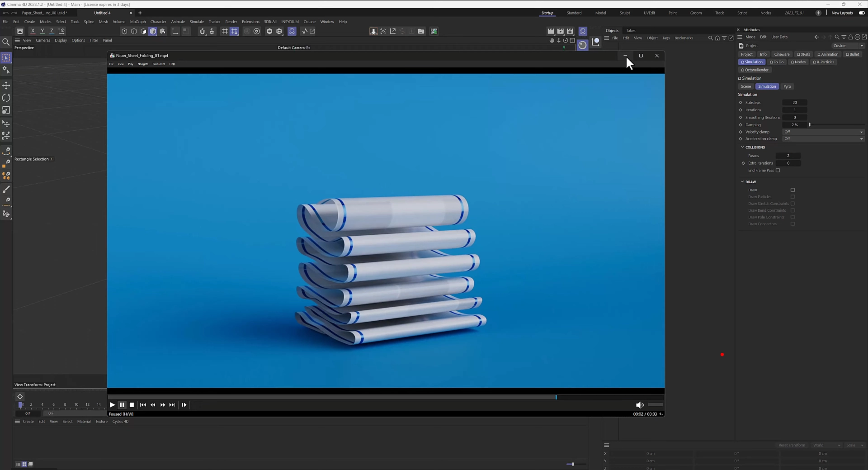The width and height of the screenshot is (868, 470).
Task: Open Velocity clamp dropdown
Action: (x=823, y=132)
